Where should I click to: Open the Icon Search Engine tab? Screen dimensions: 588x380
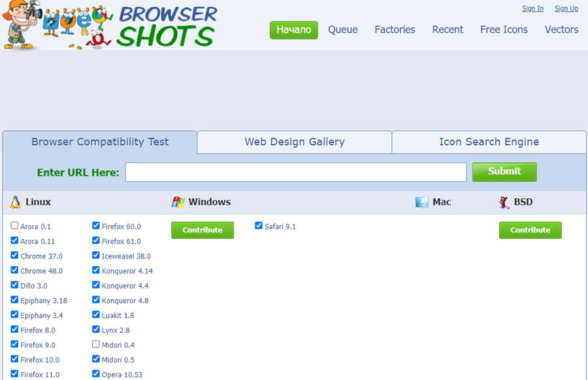[489, 142]
